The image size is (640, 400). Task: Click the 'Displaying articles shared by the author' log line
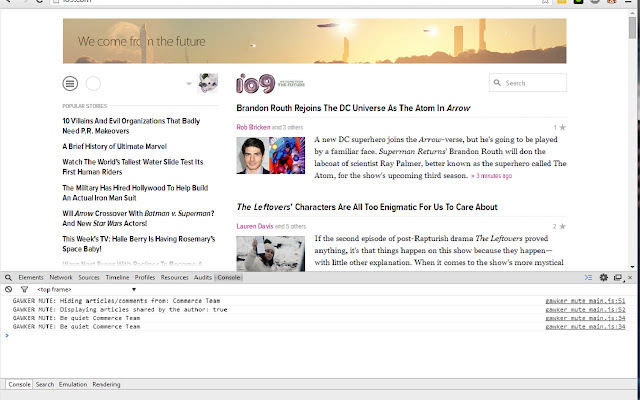click(120, 309)
